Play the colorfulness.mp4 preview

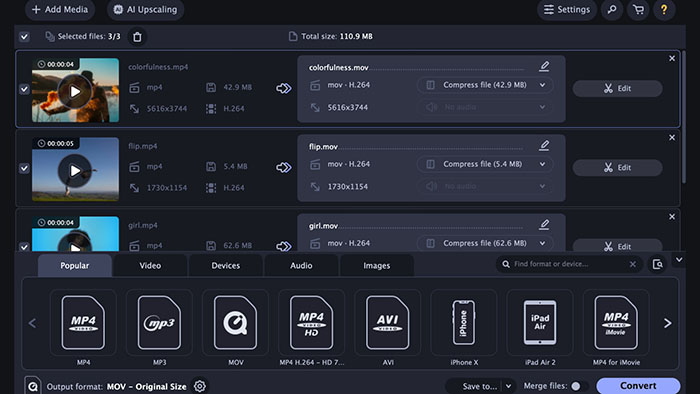click(75, 91)
